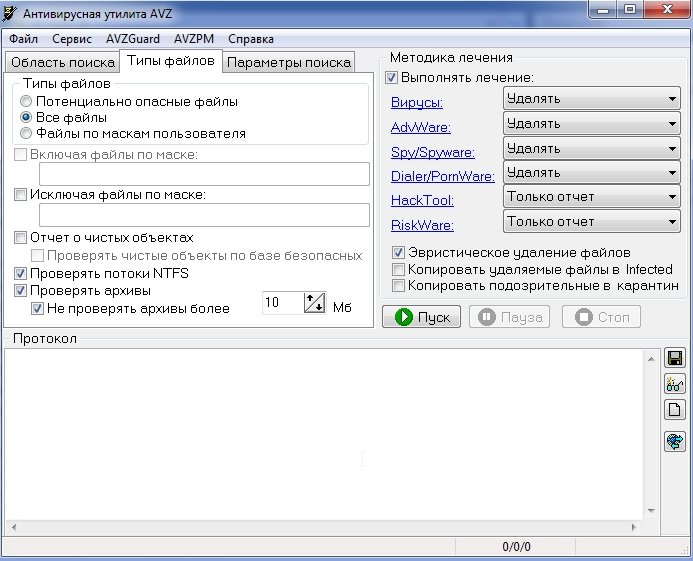Uncheck 'Выполнять лечение' checkbox
The image size is (693, 561).
click(x=391, y=77)
